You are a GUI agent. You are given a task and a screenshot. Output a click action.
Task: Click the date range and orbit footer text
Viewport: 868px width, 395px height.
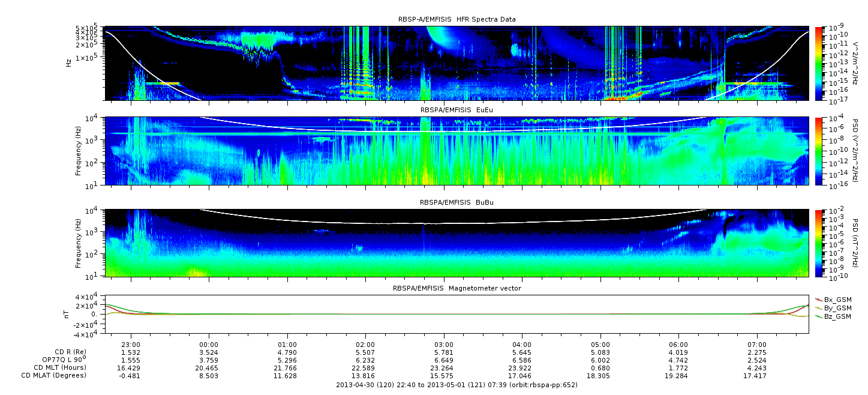click(x=456, y=385)
